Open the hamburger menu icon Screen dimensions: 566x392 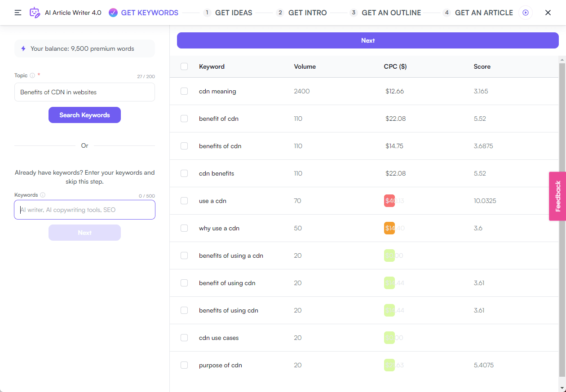pyautogui.click(x=18, y=13)
